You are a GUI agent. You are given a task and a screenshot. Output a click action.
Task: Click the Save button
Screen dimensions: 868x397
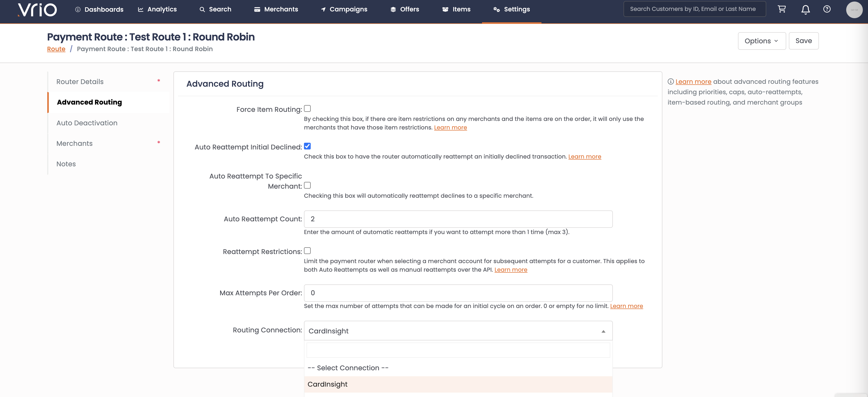[x=803, y=41]
